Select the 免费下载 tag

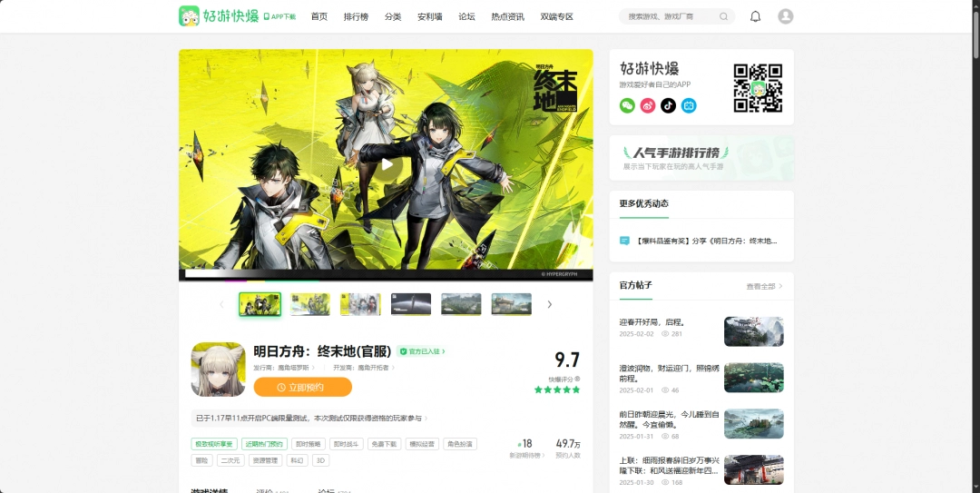pos(385,444)
